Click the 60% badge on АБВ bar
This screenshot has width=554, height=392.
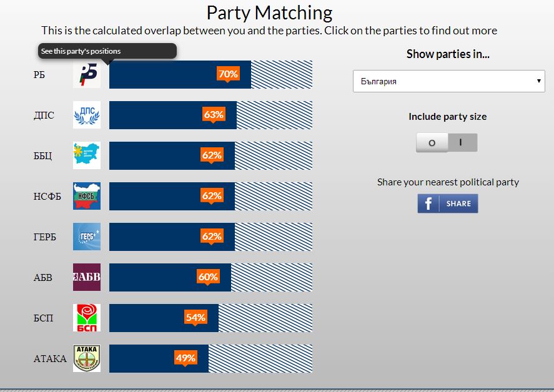click(x=208, y=277)
